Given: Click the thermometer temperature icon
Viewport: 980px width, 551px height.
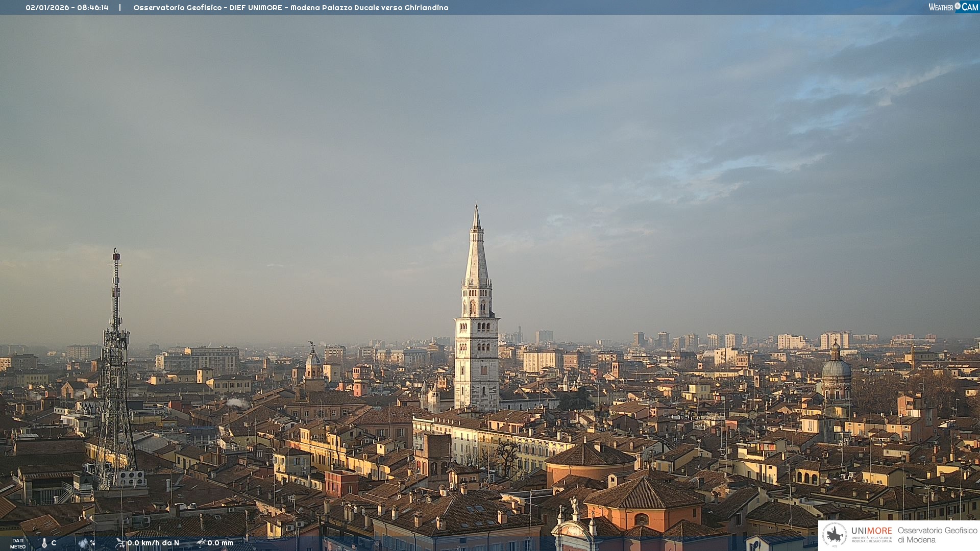Looking at the screenshot, I should click(44, 543).
